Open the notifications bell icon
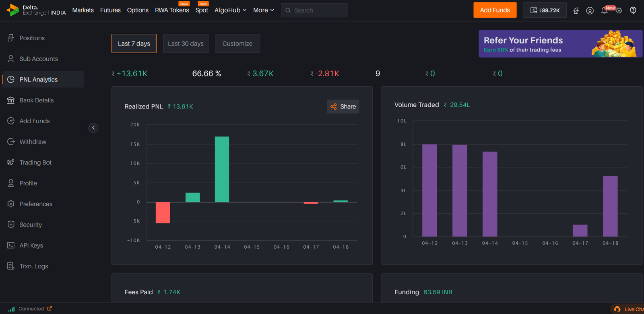Image resolution: width=644 pixels, height=314 pixels. click(x=604, y=10)
